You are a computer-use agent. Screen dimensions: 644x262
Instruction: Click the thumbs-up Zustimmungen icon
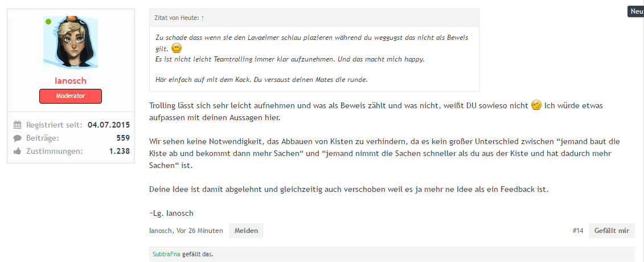[17, 151]
